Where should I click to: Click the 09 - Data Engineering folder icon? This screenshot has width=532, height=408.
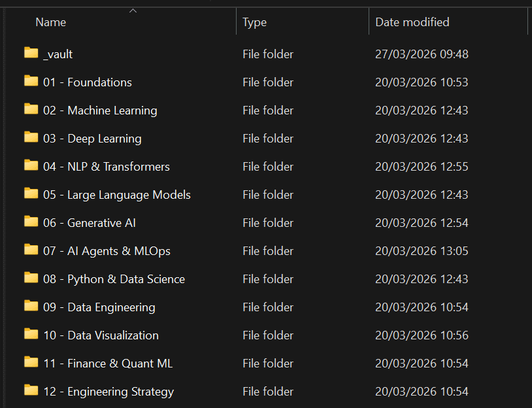(31, 306)
